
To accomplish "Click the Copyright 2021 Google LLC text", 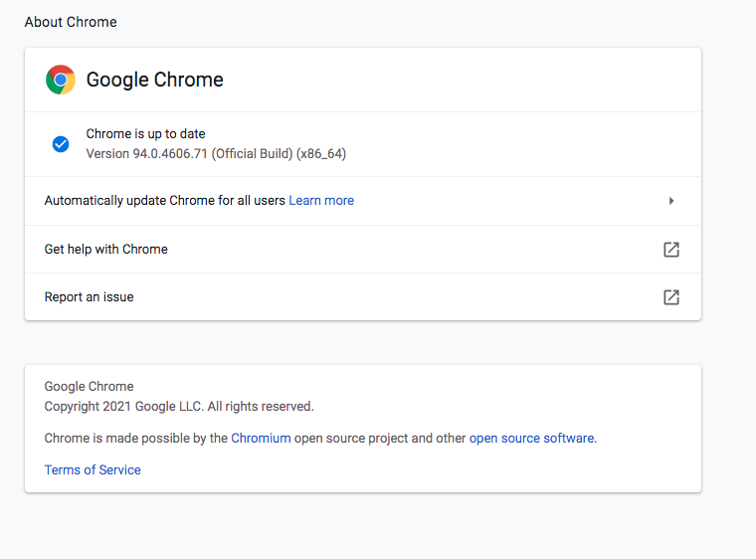I will tap(179, 406).
